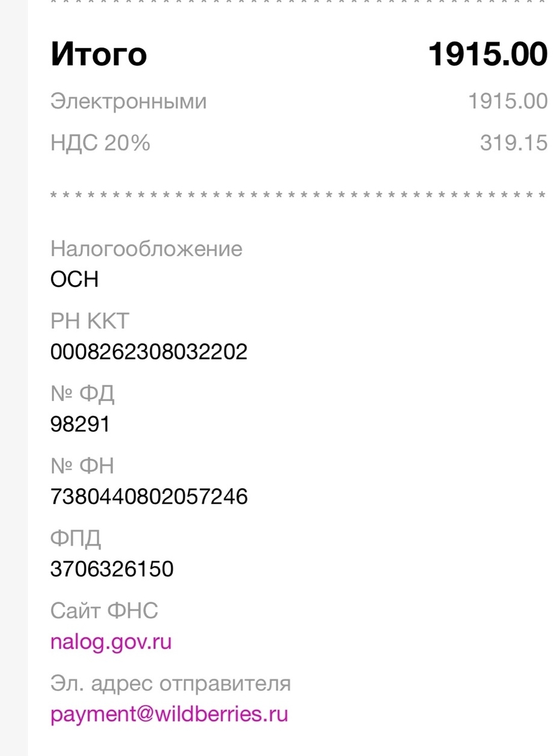Click the № ФН label

tap(82, 466)
